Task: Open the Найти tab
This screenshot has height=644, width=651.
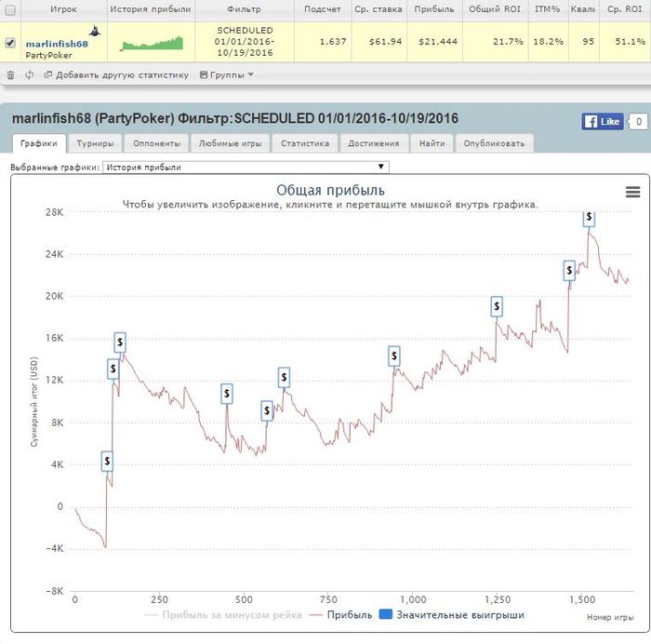Action: click(432, 143)
